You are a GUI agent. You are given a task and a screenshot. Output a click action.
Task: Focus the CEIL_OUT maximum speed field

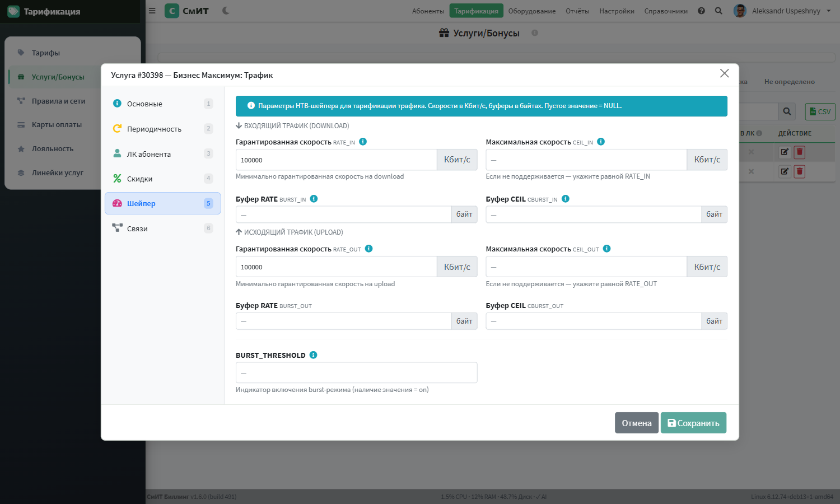point(586,267)
